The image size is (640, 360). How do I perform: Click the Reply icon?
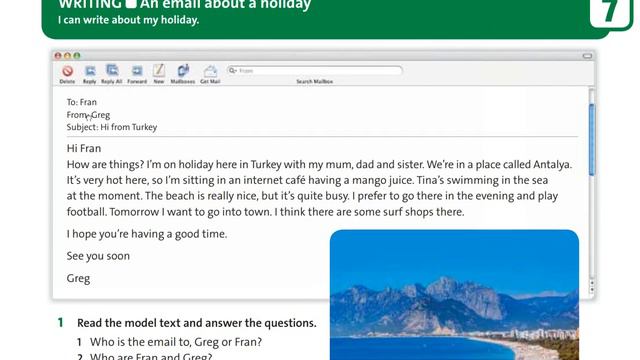click(x=90, y=71)
